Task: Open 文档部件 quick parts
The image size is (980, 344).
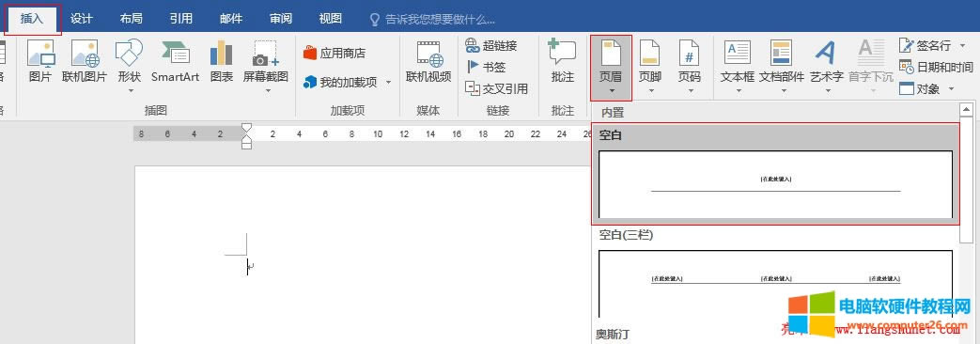Action: (x=782, y=66)
